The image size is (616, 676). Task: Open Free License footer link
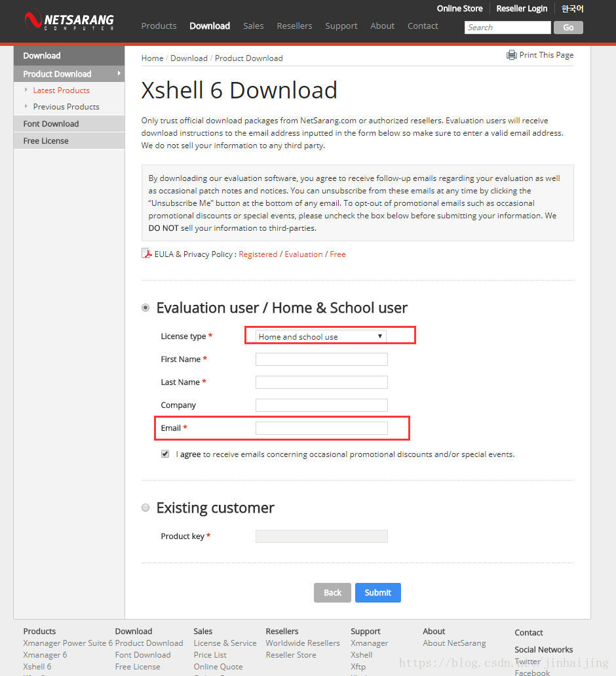point(138,667)
